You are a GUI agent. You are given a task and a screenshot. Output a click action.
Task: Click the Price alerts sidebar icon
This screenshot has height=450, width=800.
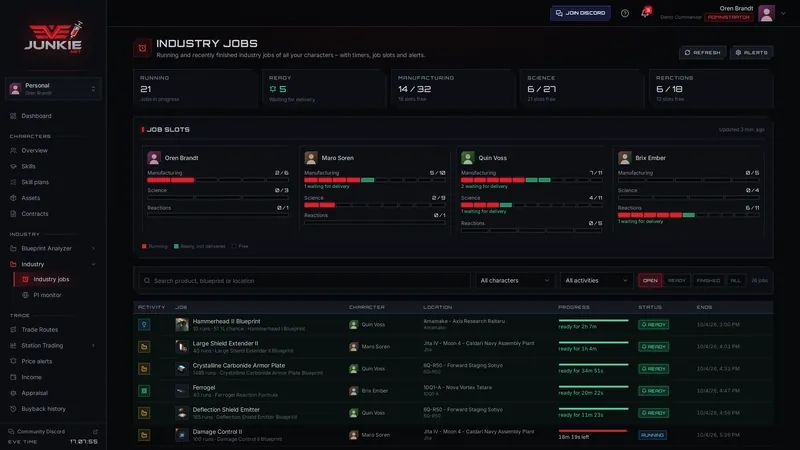[x=13, y=361]
